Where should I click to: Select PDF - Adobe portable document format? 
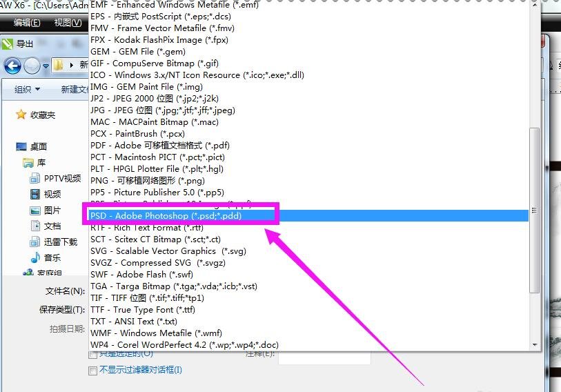(308, 146)
